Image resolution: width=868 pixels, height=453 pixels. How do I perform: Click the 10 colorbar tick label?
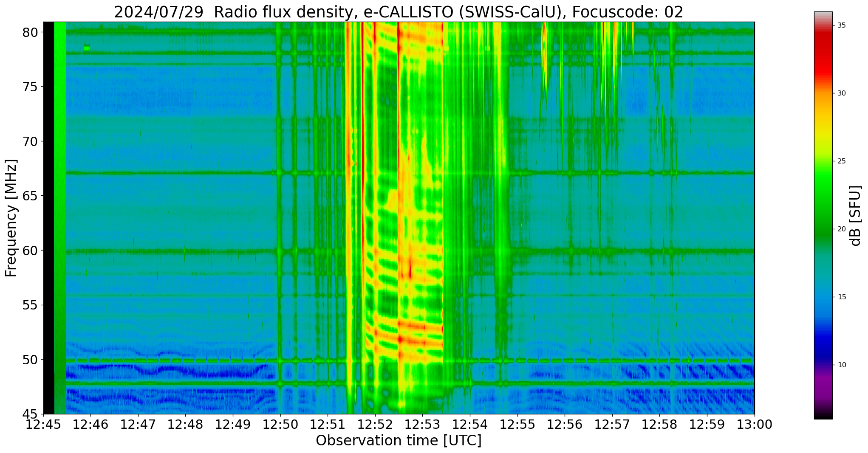tap(841, 365)
